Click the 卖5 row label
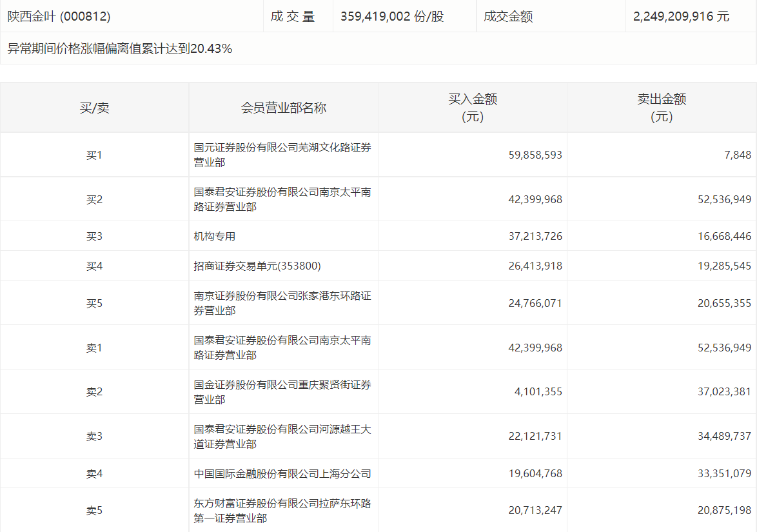The height and width of the screenshot is (532, 757). click(94, 511)
